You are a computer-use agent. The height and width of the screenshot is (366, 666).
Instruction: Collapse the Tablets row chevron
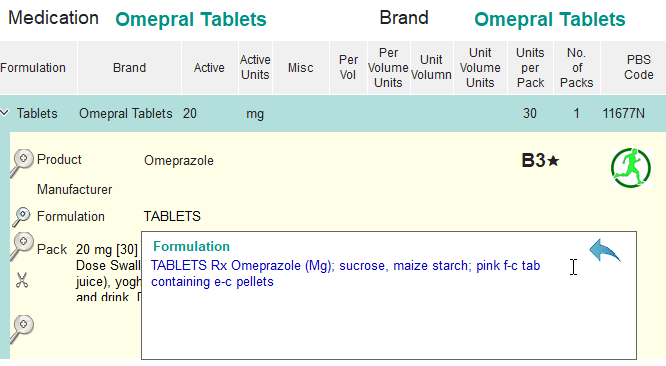[5, 113]
